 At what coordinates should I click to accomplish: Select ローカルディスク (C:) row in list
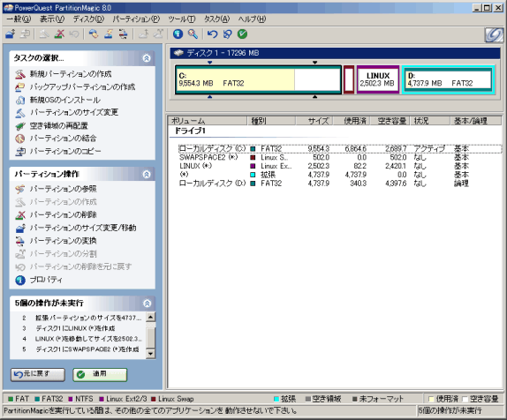tap(339, 149)
